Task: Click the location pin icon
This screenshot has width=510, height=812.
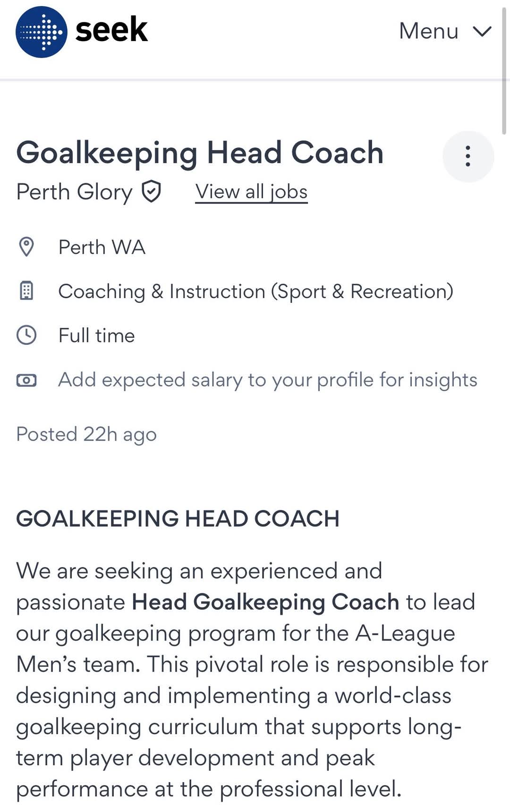Action: click(26, 247)
